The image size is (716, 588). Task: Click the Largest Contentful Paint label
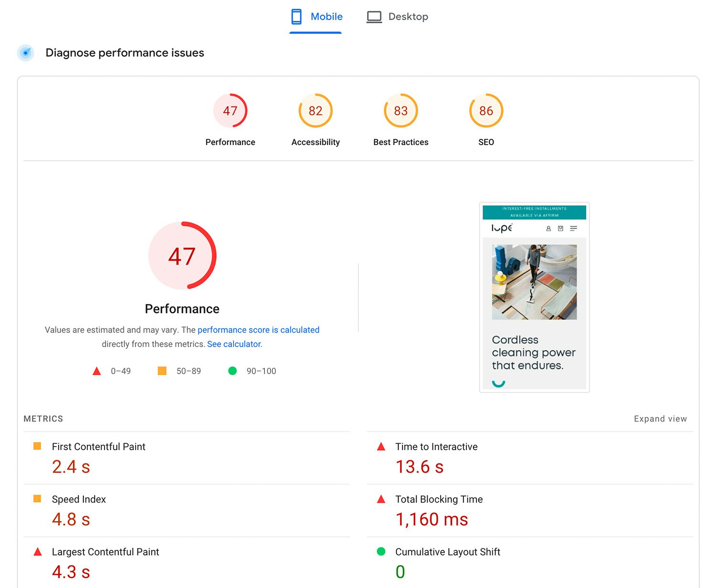pyautogui.click(x=105, y=552)
